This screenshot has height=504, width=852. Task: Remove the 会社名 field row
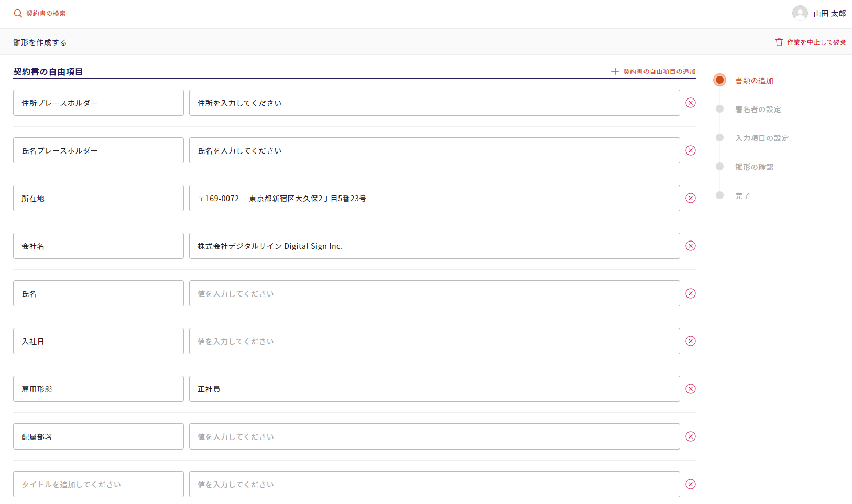[691, 246]
